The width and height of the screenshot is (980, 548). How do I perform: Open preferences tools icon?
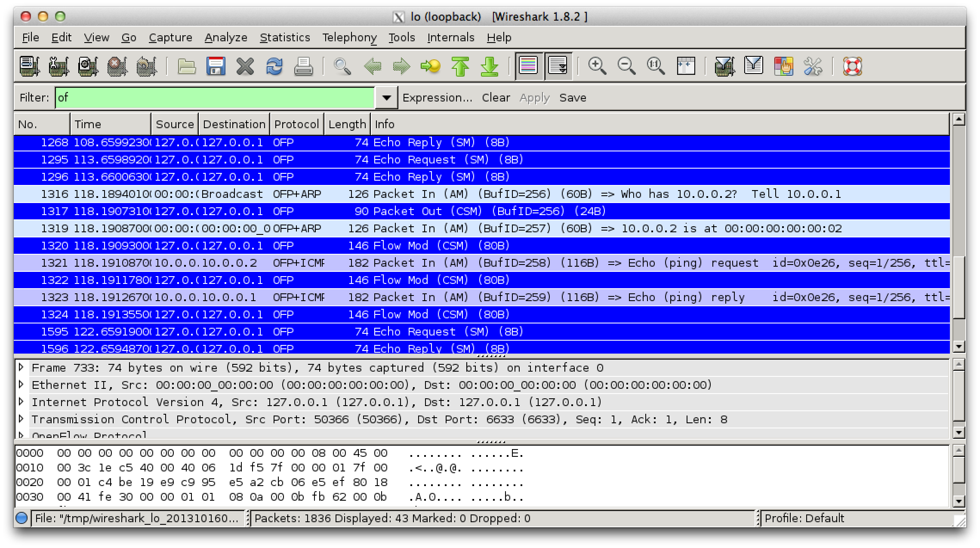813,66
